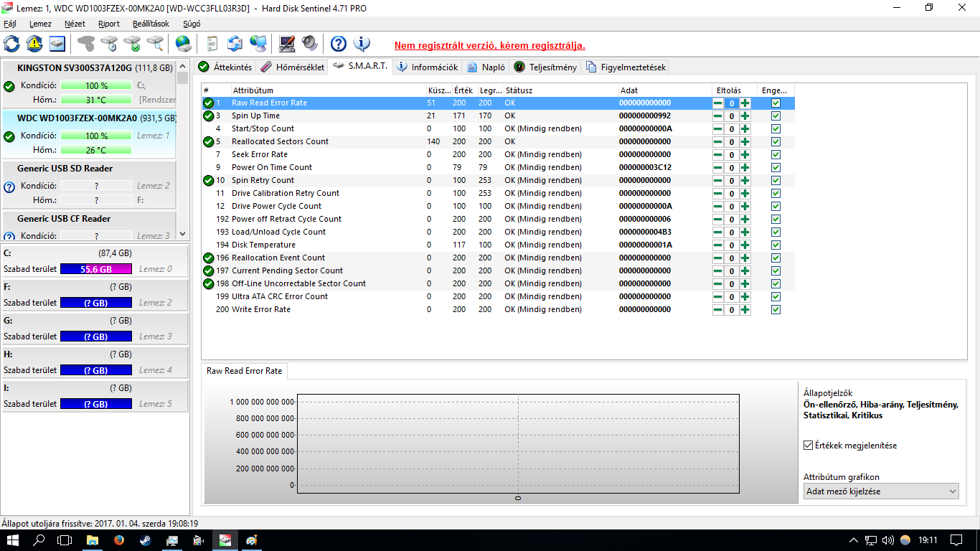Image resolution: width=980 pixels, height=551 pixels.
Task: Click minus offset button for Disk Temperature
Action: pyautogui.click(x=718, y=245)
